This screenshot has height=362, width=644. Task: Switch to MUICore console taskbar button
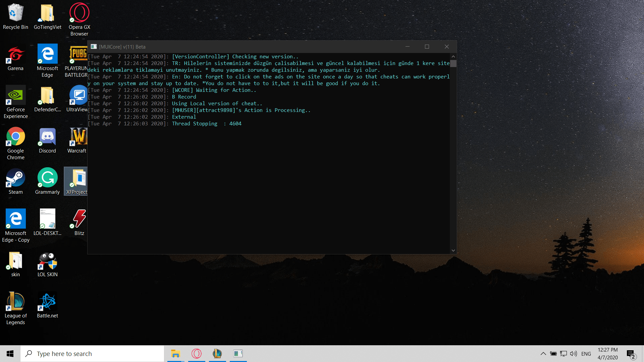pos(238,354)
